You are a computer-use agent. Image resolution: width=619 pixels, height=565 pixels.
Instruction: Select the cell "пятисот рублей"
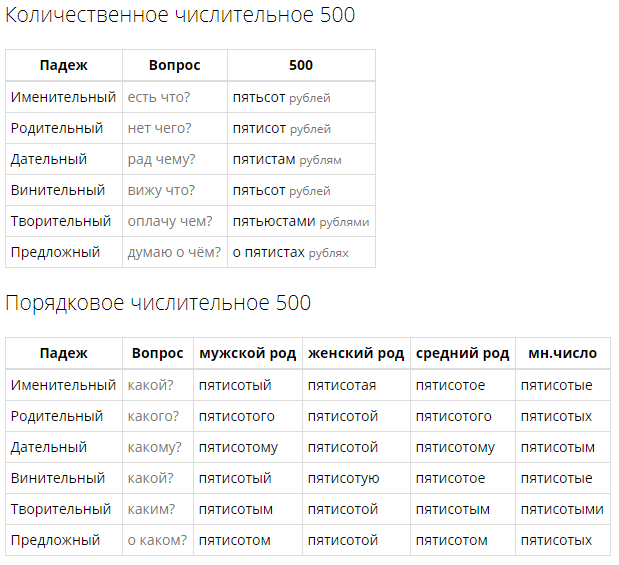pos(301,128)
